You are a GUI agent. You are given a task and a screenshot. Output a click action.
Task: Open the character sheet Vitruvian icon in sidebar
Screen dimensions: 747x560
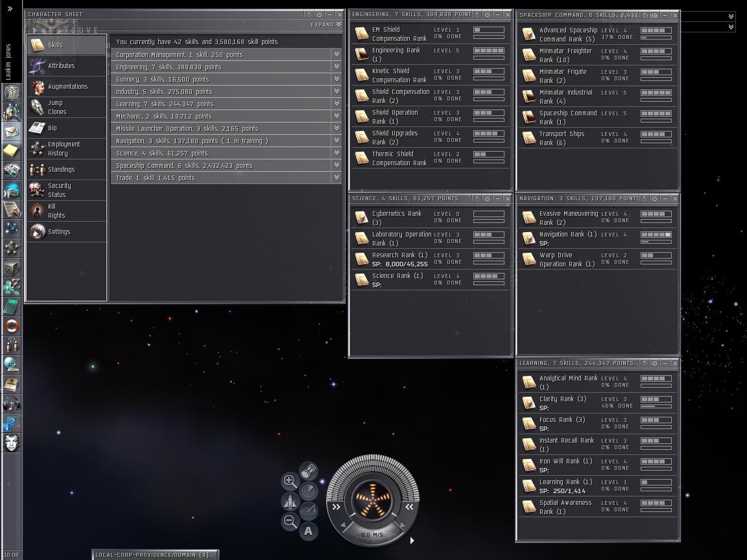coord(12,91)
